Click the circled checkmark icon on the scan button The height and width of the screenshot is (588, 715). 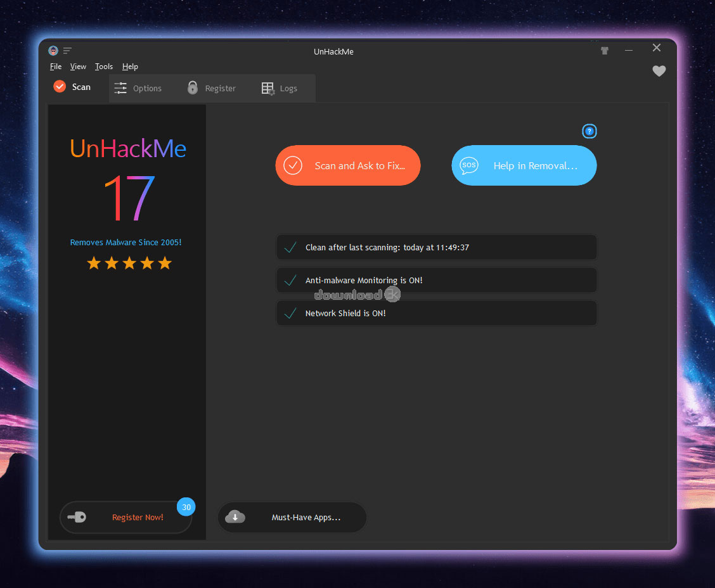[x=293, y=165]
